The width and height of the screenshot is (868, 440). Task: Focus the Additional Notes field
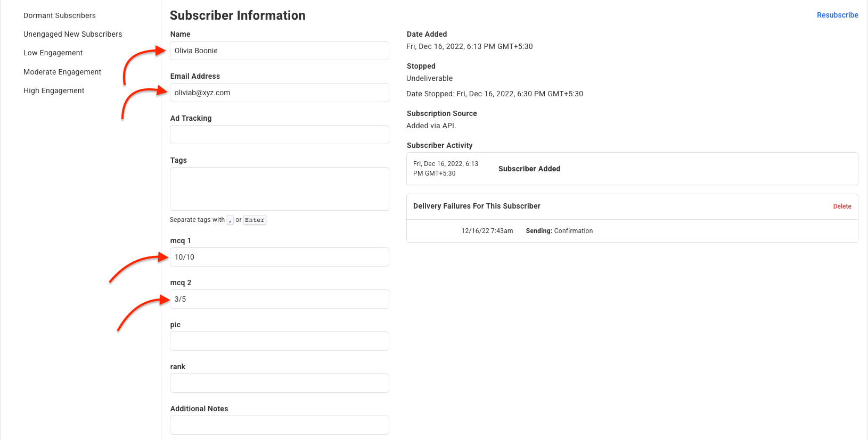[279, 425]
